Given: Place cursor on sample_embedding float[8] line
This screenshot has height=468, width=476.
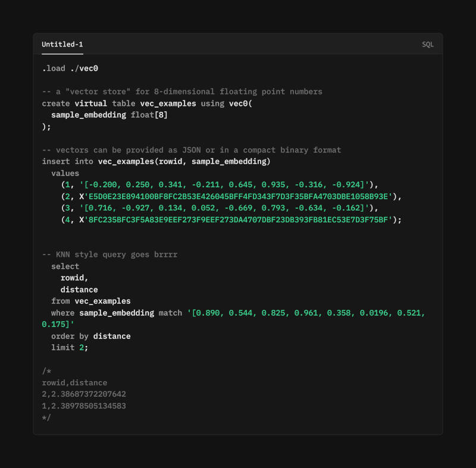Looking at the screenshot, I should click(109, 115).
